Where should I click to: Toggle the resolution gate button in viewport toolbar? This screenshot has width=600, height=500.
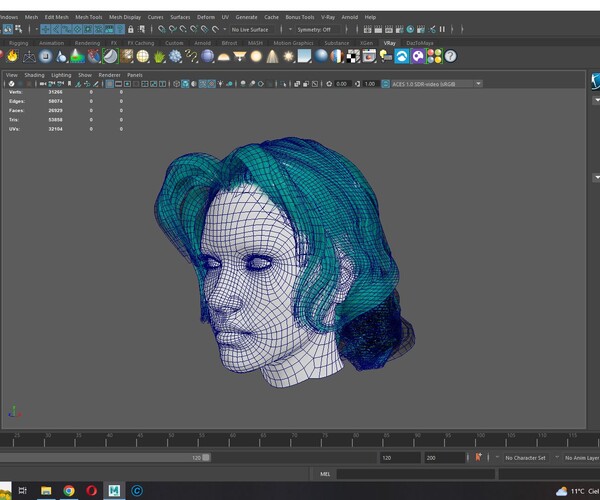[127, 84]
